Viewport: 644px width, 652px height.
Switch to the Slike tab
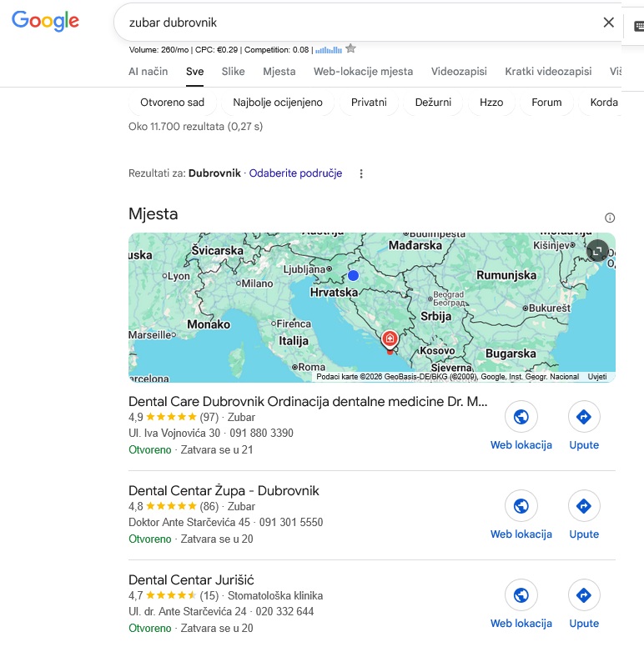tap(234, 72)
